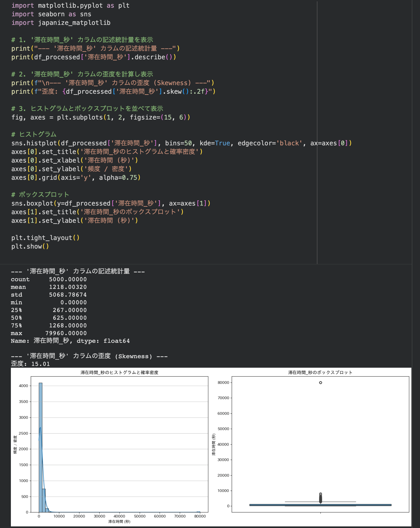
Task: Click the boxplot y-axis label '滞在時間 (秒)'
Action: click(214, 444)
